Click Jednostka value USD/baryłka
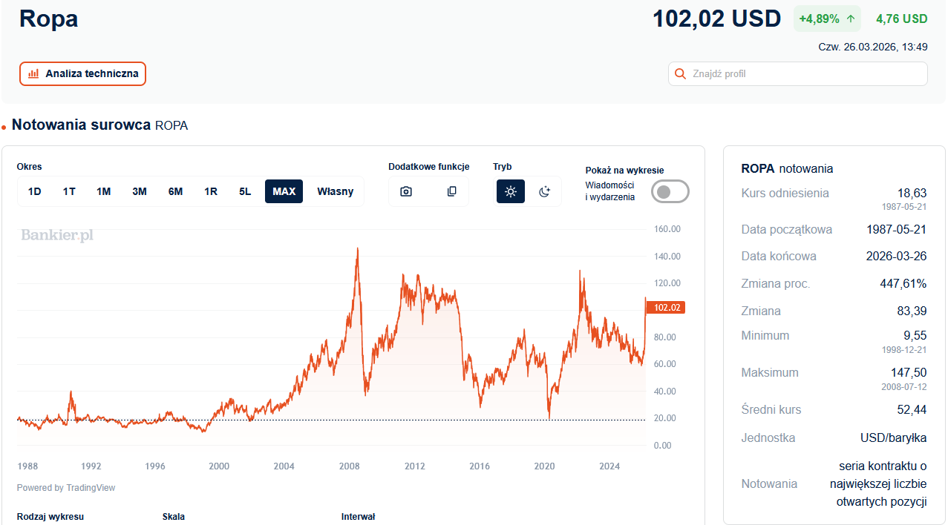This screenshot has width=948, height=525. click(893, 438)
